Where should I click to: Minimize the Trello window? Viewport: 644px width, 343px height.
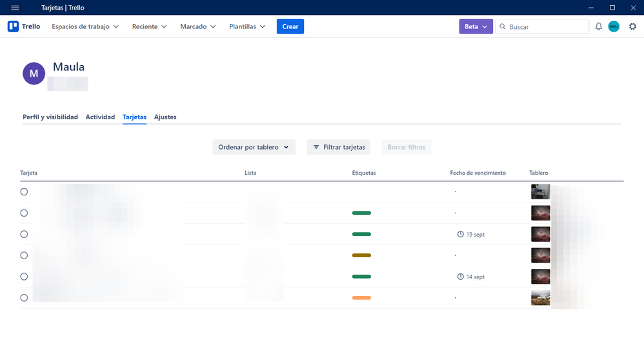[x=591, y=8]
